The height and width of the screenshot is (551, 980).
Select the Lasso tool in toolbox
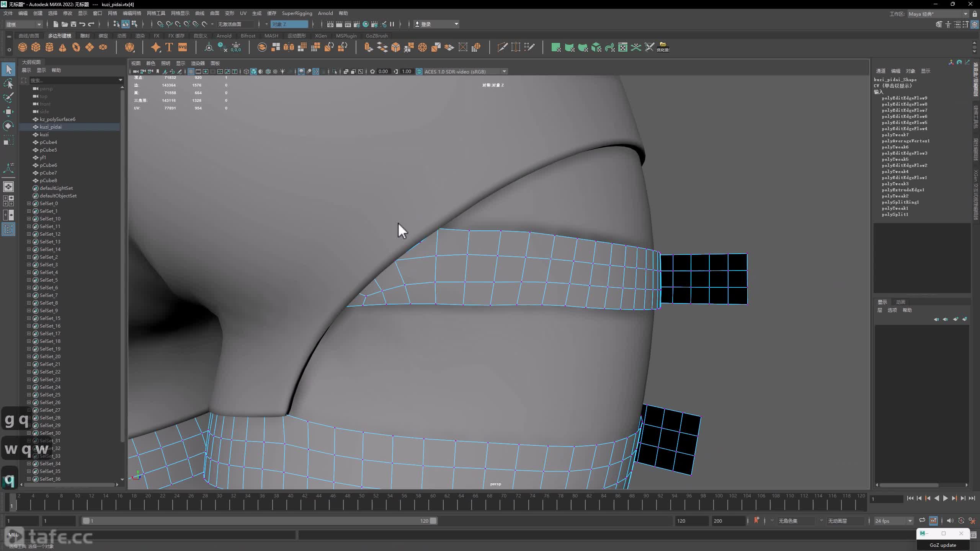[8, 83]
